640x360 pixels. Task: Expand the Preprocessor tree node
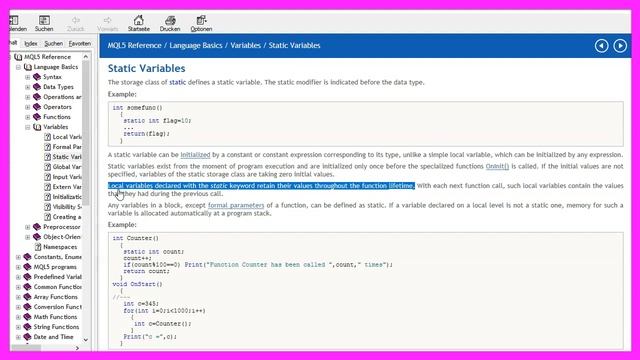click(28, 227)
